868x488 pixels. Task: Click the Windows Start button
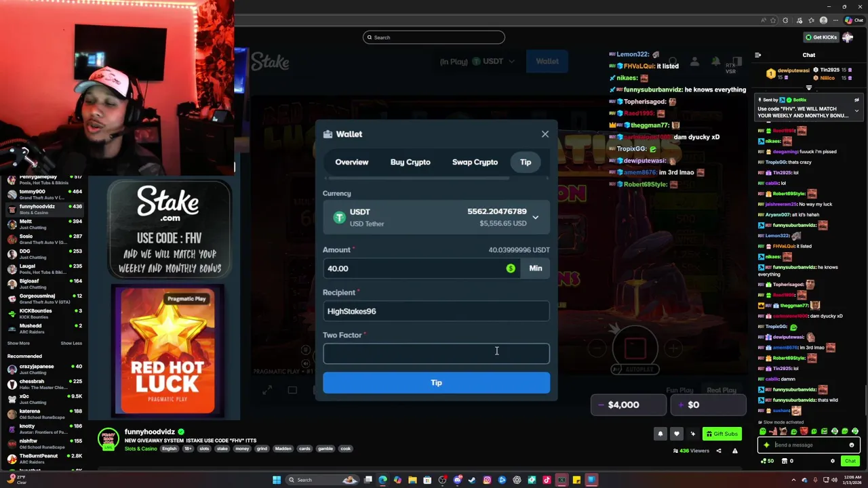point(277,480)
